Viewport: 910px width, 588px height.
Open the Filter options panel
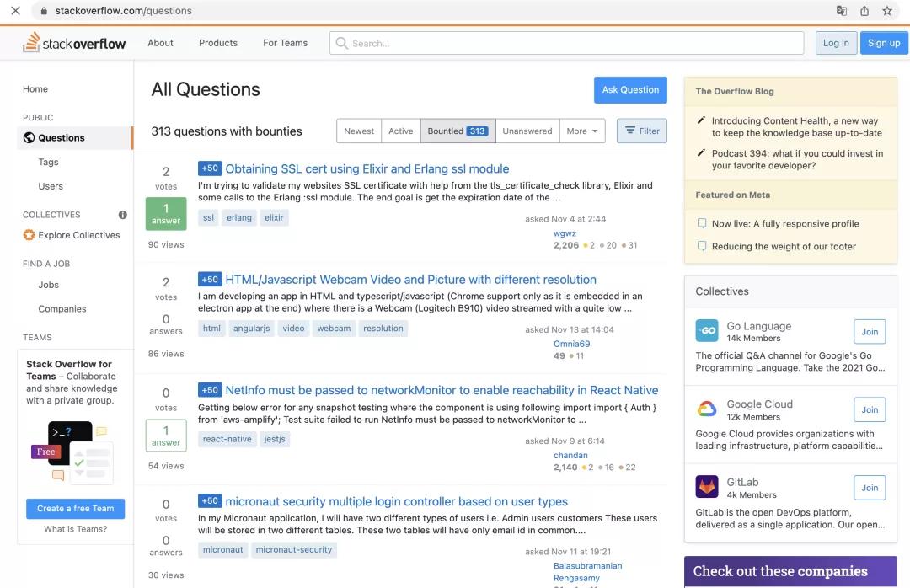(641, 131)
